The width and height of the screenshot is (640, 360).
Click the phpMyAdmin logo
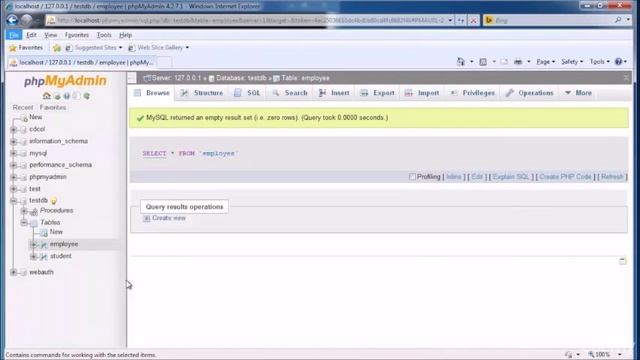point(65,81)
